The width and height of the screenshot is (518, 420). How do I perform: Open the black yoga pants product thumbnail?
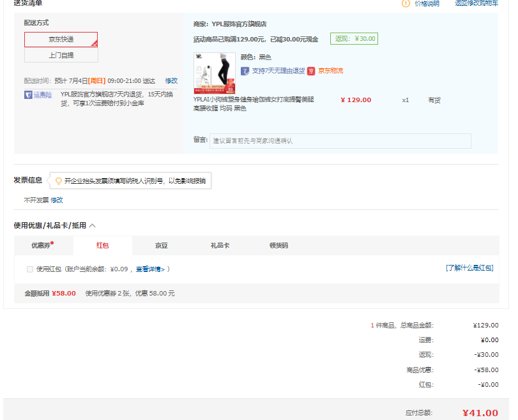tap(214, 73)
